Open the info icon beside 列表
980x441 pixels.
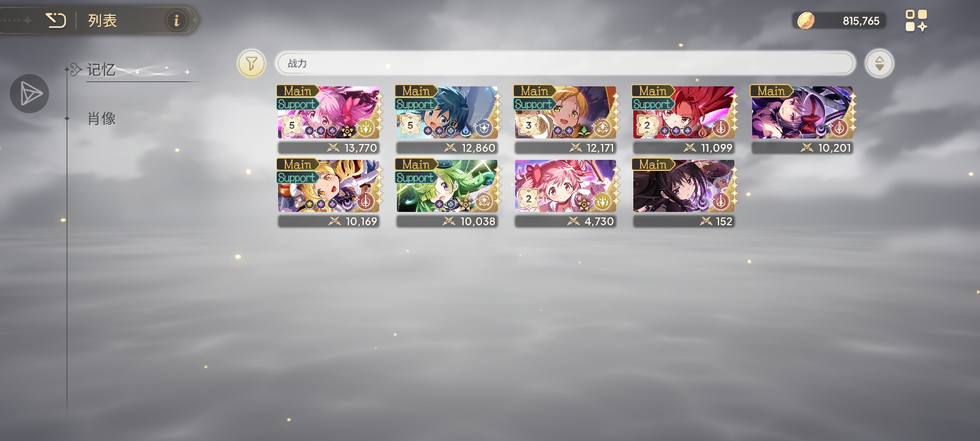point(176,21)
